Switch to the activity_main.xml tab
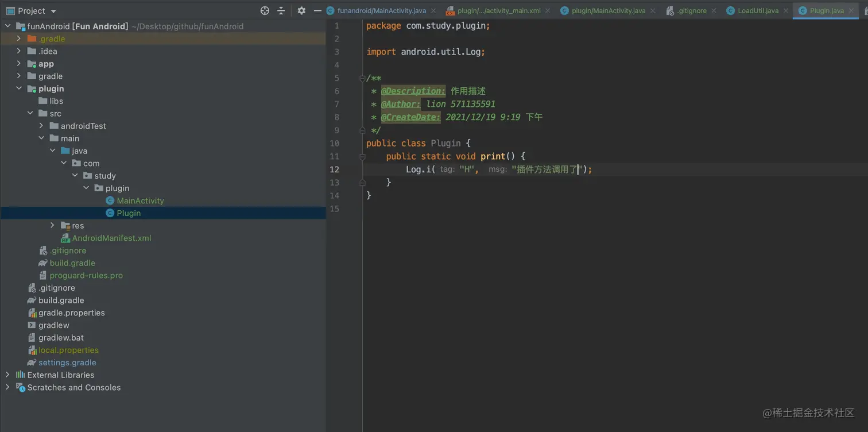The height and width of the screenshot is (432, 868). 499,11
